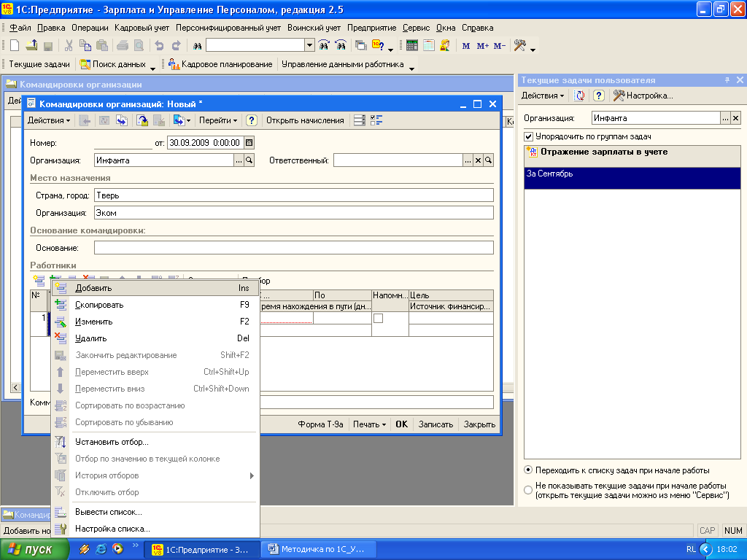The image size is (747, 560).
Task: Click Открыть начисления button
Action: pos(304,120)
